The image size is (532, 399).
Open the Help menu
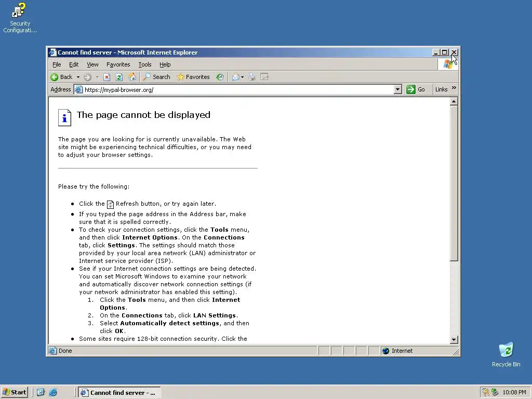[165, 64]
